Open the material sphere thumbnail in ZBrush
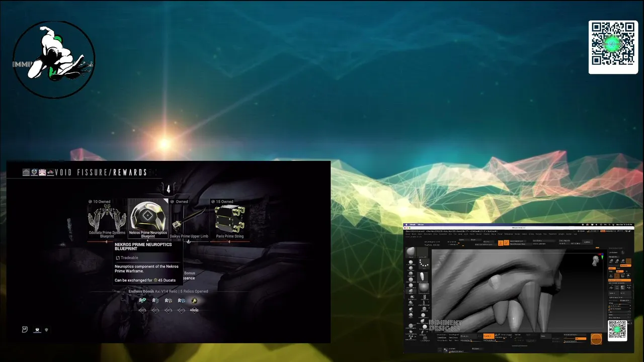This screenshot has width=644, height=362. click(x=423, y=289)
